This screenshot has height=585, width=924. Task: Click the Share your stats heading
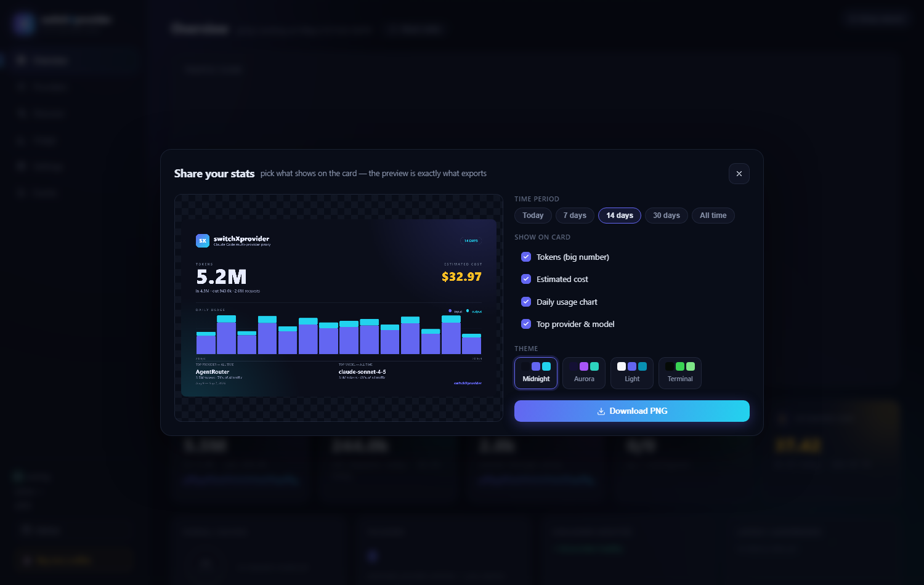pyautogui.click(x=214, y=174)
